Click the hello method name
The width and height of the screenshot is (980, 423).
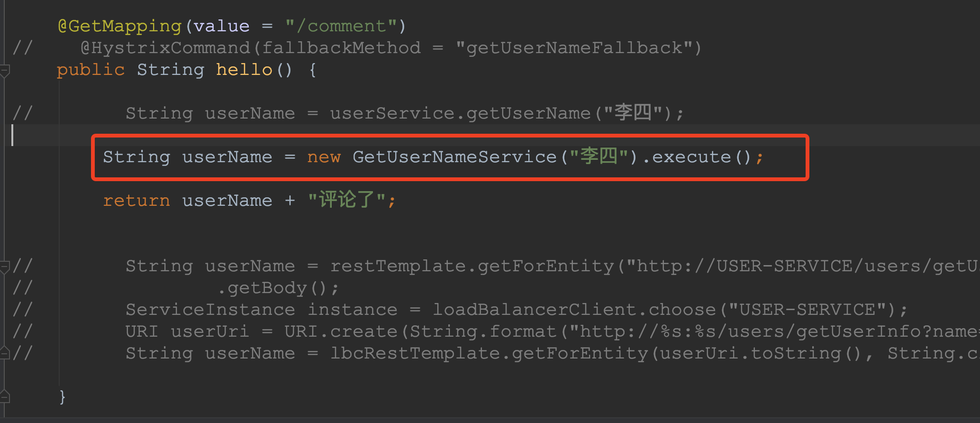[244, 70]
